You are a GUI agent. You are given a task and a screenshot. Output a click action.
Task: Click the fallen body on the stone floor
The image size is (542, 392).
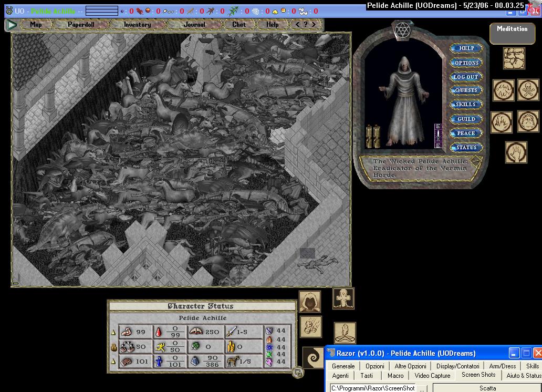(318, 264)
